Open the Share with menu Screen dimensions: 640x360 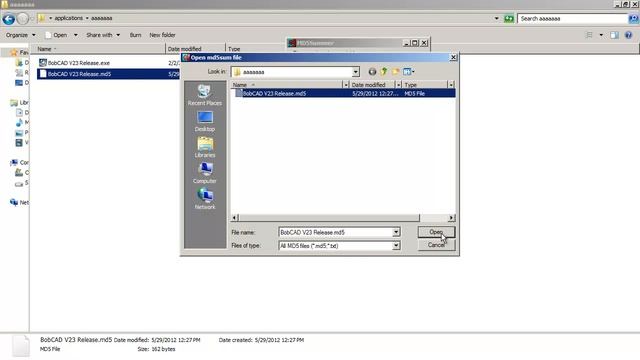[x=103, y=35]
